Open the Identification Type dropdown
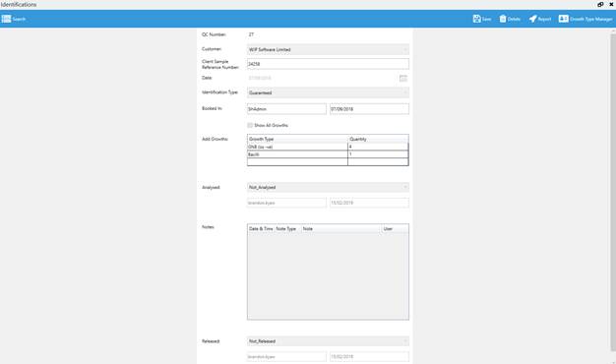This screenshot has width=616, height=364. pyautogui.click(x=328, y=92)
